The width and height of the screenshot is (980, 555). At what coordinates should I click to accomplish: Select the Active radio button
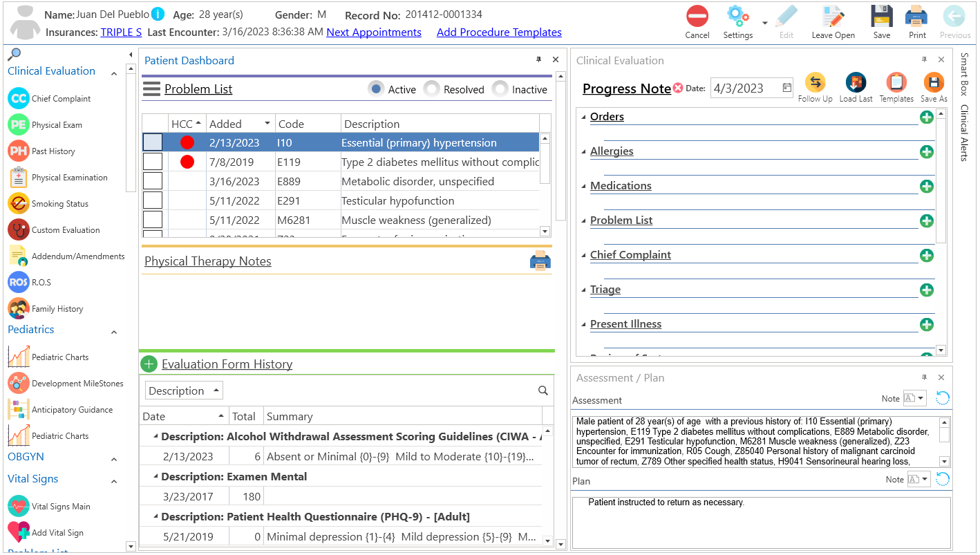tap(376, 88)
